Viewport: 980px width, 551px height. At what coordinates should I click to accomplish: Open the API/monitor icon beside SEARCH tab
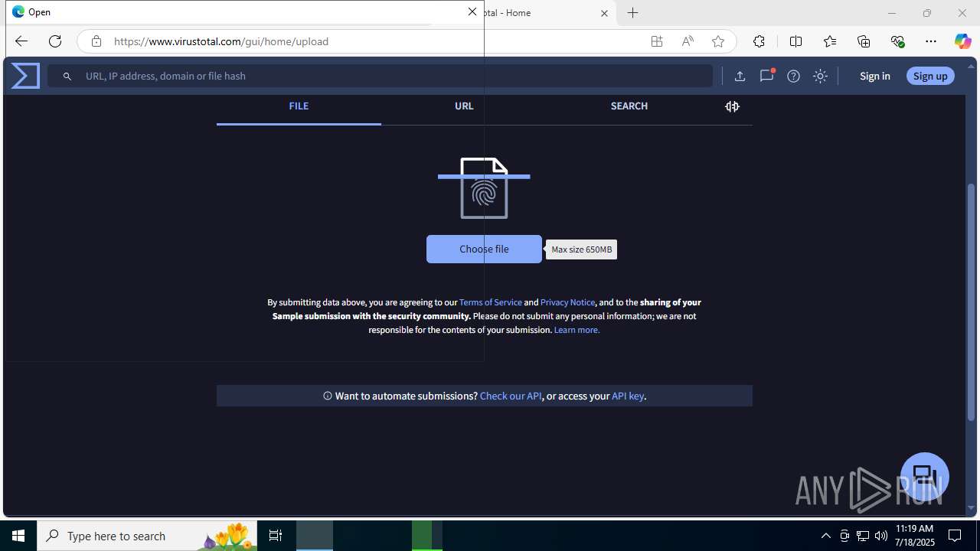click(x=732, y=106)
